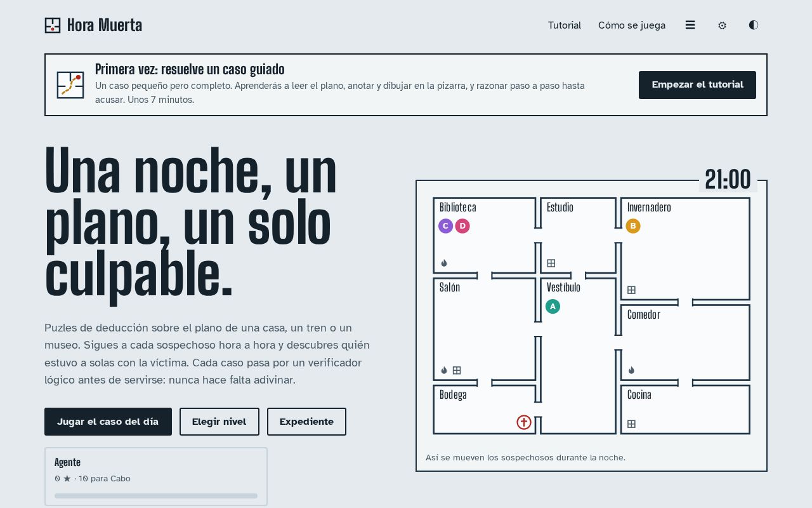
Task: Open the Elegir nivel button
Action: (219, 422)
